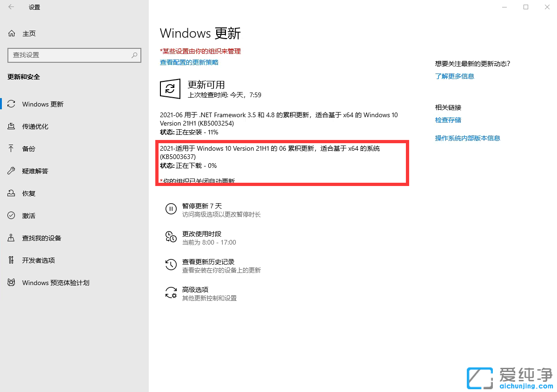Click the Windows 更新 page title
Screen dimensions: 557x392
[200, 33]
